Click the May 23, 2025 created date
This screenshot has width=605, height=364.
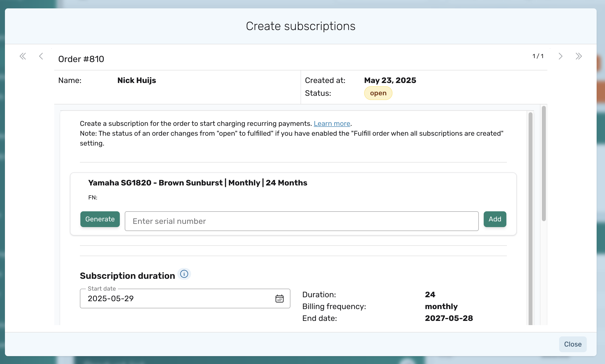[x=390, y=80]
